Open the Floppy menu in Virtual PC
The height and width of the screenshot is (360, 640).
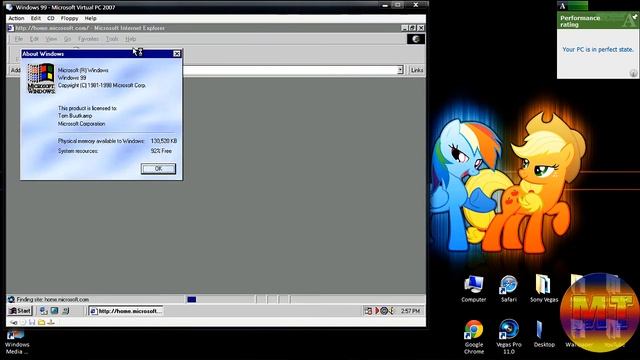pos(69,18)
